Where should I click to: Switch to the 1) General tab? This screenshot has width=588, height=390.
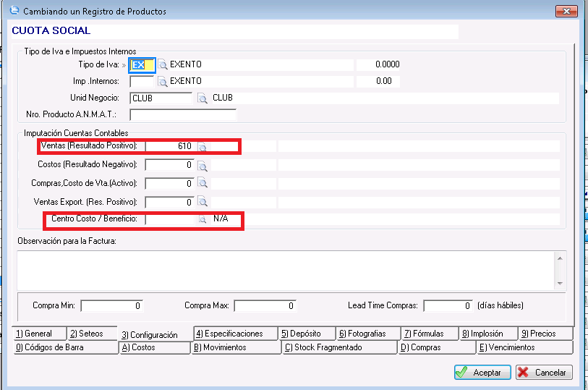[39, 334]
